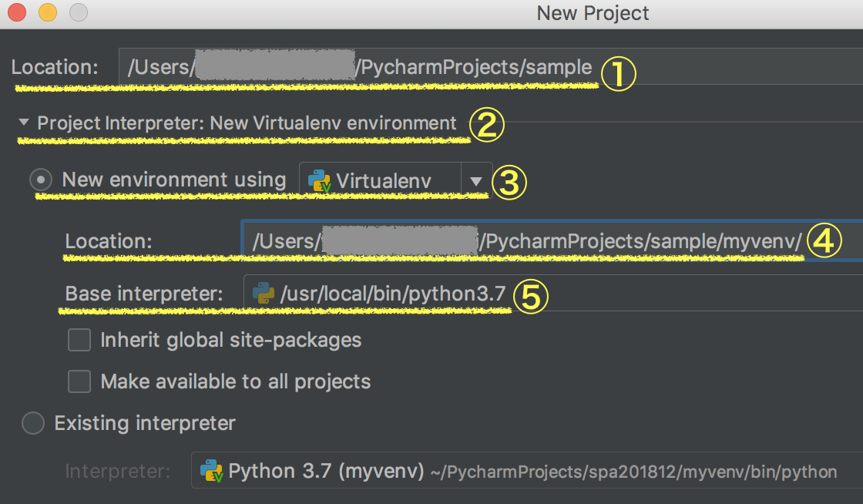Click the Virtualenv python icon in dropdown

(319, 180)
